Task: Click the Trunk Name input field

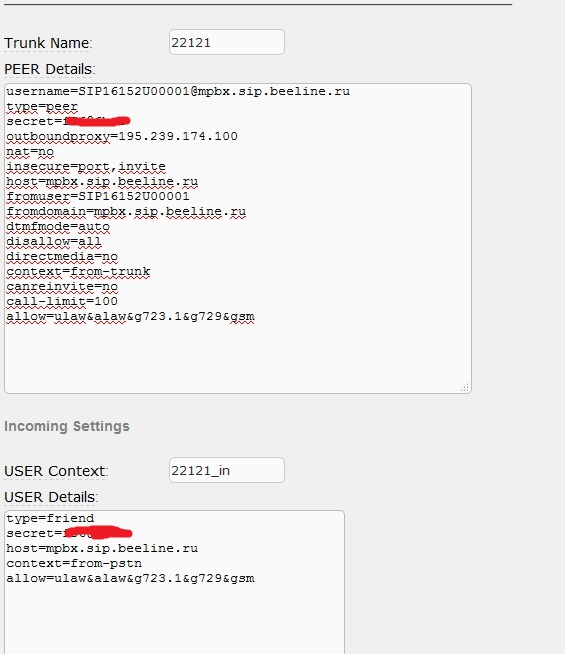Action: click(227, 42)
